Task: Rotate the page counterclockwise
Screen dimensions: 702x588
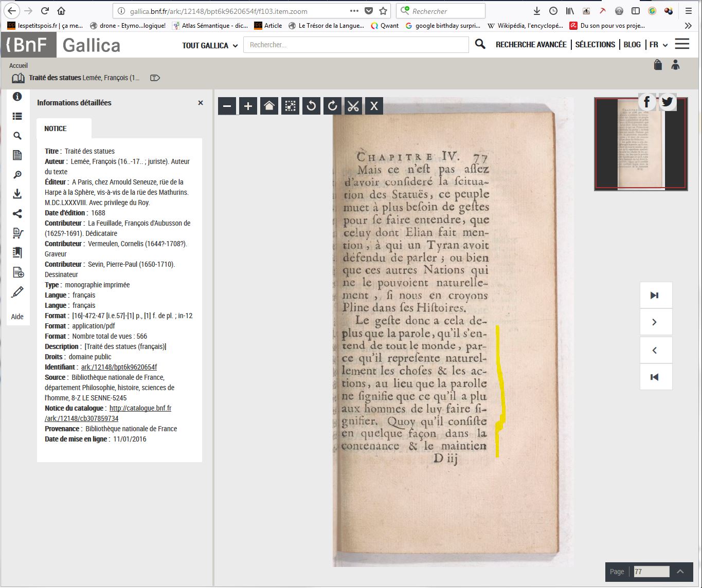Action: [311, 106]
